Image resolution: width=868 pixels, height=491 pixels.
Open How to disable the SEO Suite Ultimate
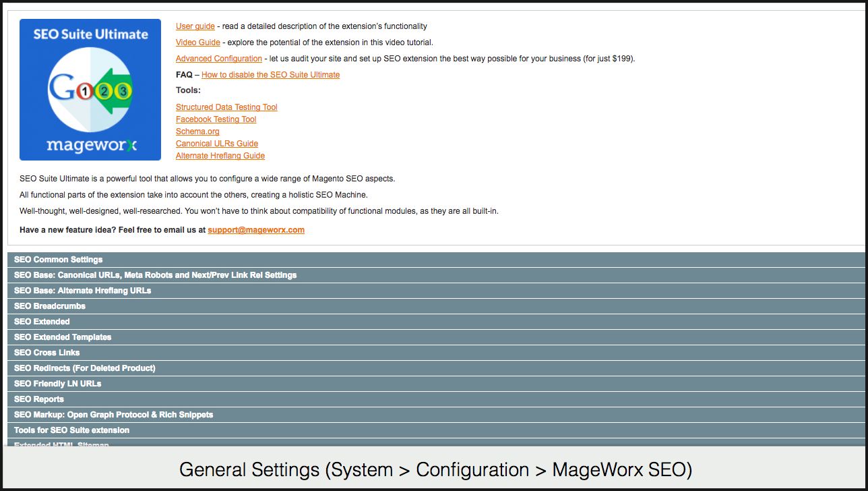tap(270, 75)
